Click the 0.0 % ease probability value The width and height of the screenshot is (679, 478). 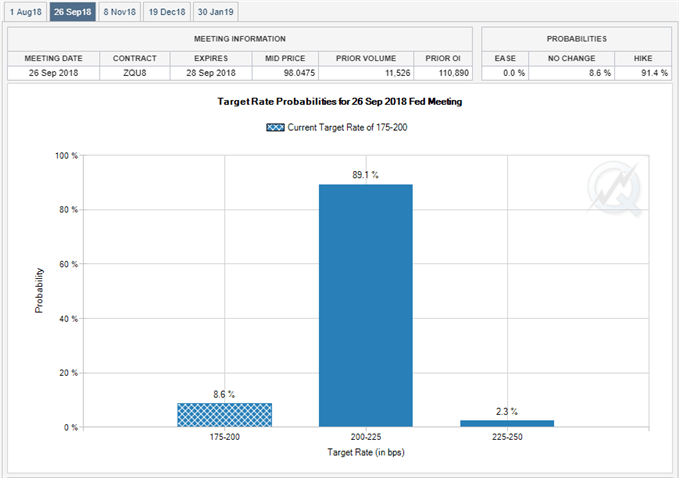pyautogui.click(x=514, y=73)
